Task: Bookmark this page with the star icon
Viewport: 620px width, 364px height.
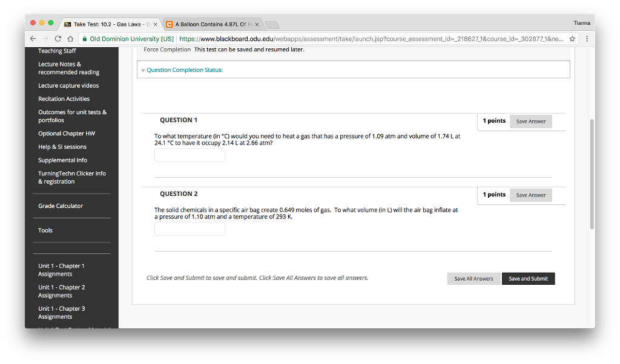Action: [x=572, y=39]
